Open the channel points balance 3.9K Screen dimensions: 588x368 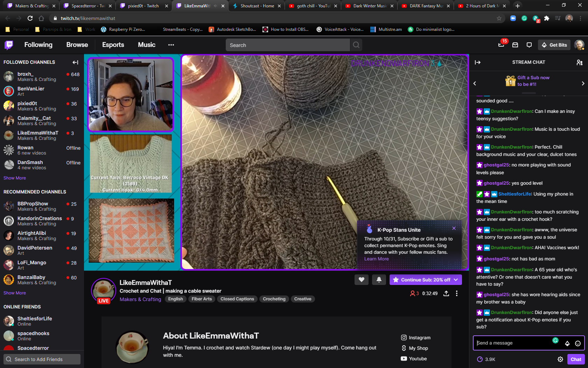tap(486, 359)
